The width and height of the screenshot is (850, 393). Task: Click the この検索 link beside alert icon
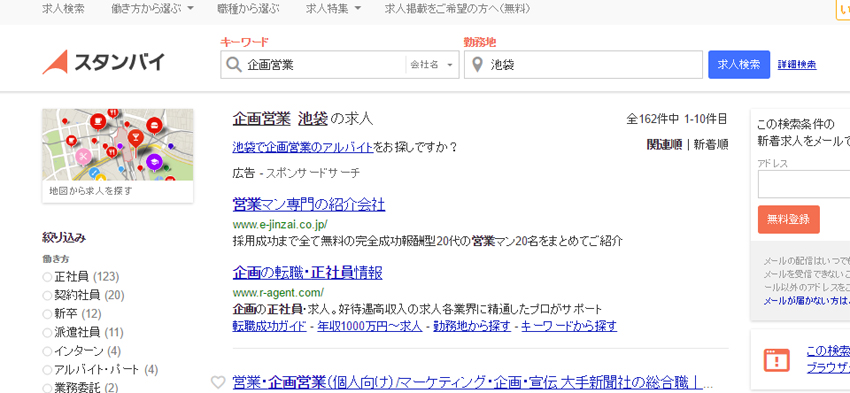[828, 351]
